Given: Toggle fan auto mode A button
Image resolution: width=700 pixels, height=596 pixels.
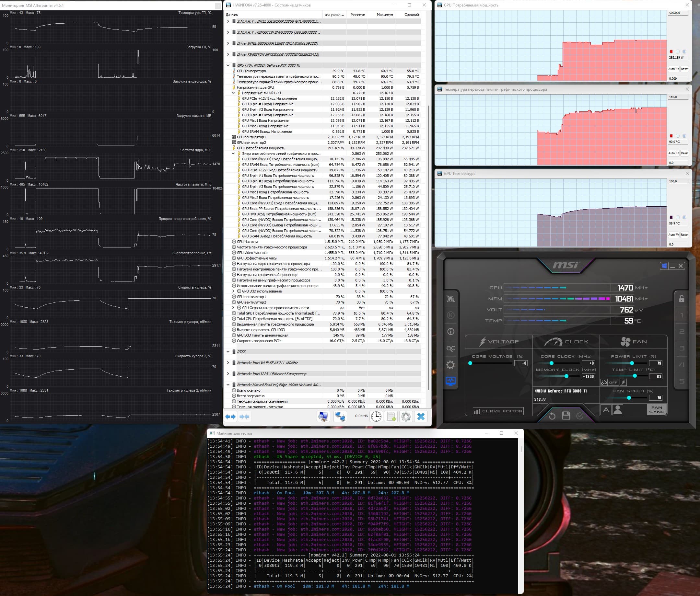Looking at the screenshot, I should 606,410.
